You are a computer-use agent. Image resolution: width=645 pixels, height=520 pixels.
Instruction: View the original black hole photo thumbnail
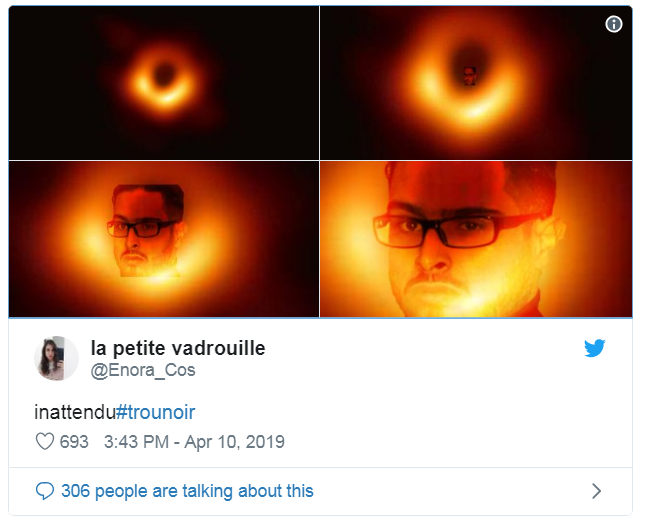164,83
